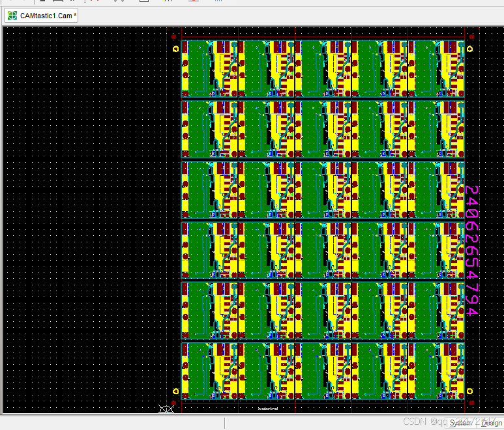Open the Design panel button
The width and height of the screenshot is (504, 430).
coord(491,423)
